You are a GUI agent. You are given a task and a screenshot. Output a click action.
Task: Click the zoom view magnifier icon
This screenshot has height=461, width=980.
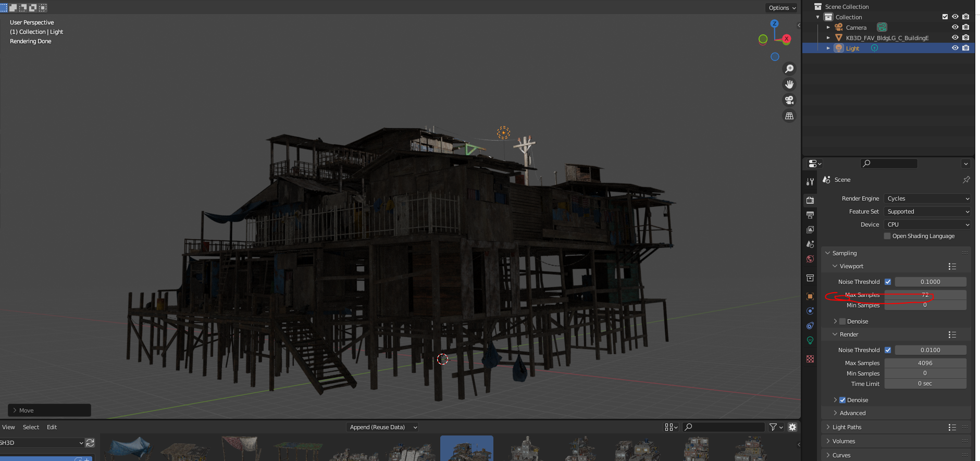click(x=789, y=69)
